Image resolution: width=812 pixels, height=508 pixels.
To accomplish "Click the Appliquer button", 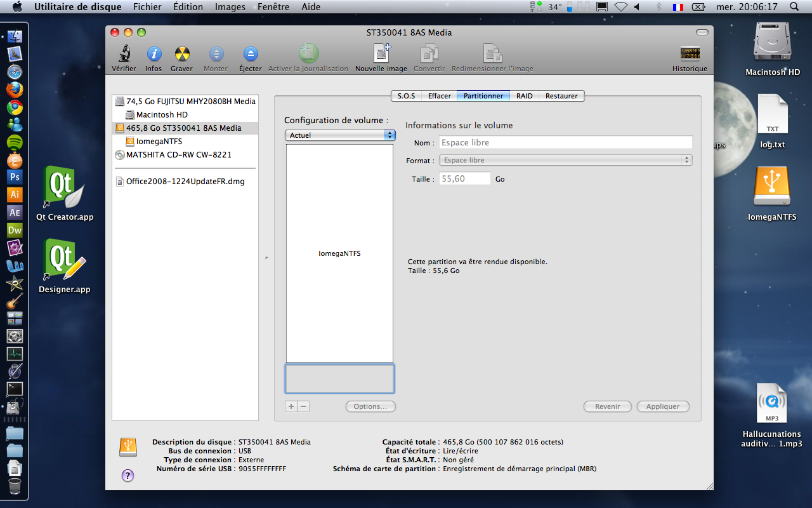I will click(x=663, y=406).
